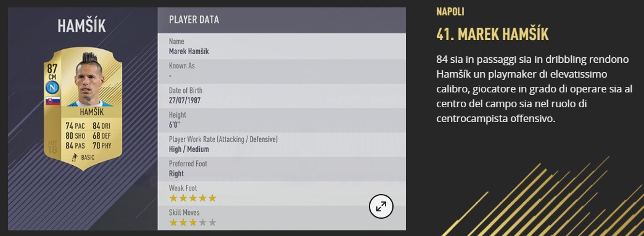Image resolution: width=644 pixels, height=236 pixels.
Task: Click the Napoli club badge on card
Action: [x=52, y=87]
